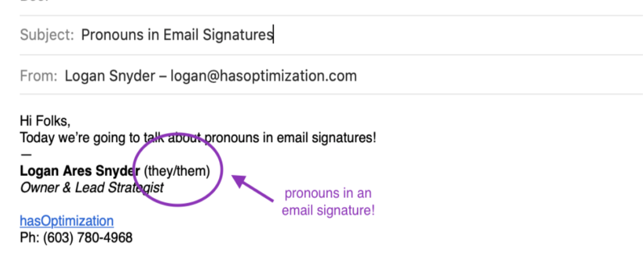Click the logan@hasoptimization.com email address

[263, 76]
